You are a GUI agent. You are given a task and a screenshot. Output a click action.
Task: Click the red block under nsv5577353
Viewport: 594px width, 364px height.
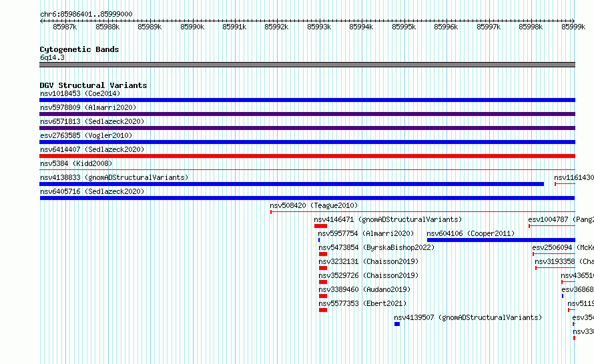[x=323, y=310]
